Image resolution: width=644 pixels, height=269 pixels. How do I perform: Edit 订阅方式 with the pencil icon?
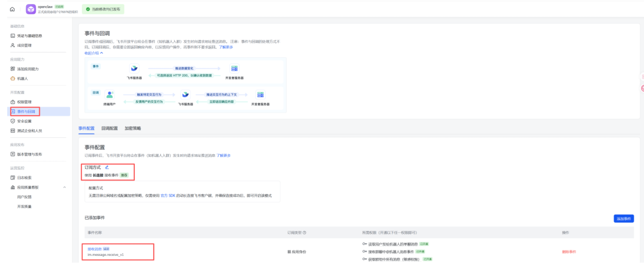[x=107, y=167]
